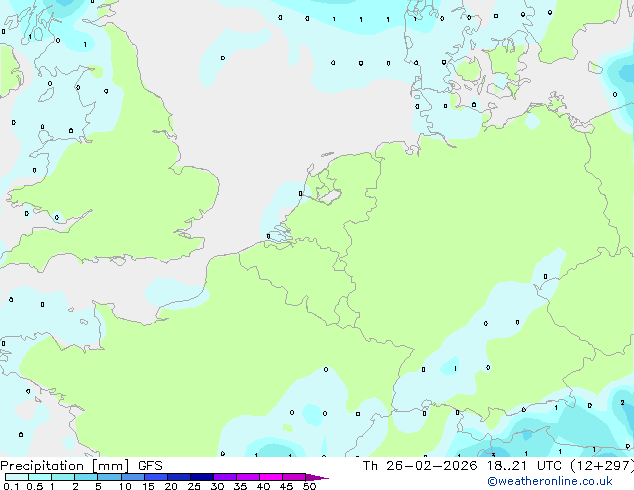This screenshot has width=634, height=490.
Task: Click the "(12+297)" forecast offset text
Action: point(602,466)
